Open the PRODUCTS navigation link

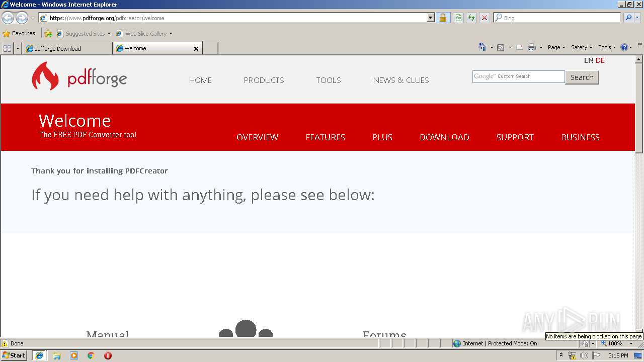(264, 80)
